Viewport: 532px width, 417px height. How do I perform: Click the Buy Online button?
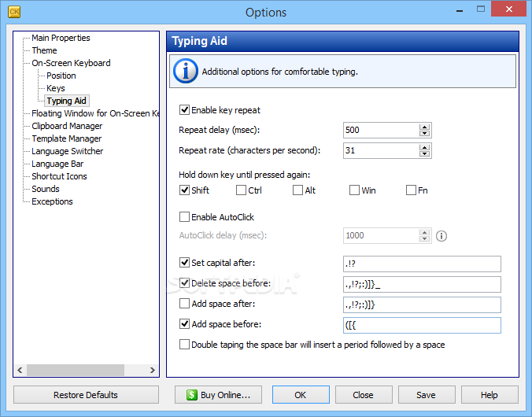pos(218,395)
